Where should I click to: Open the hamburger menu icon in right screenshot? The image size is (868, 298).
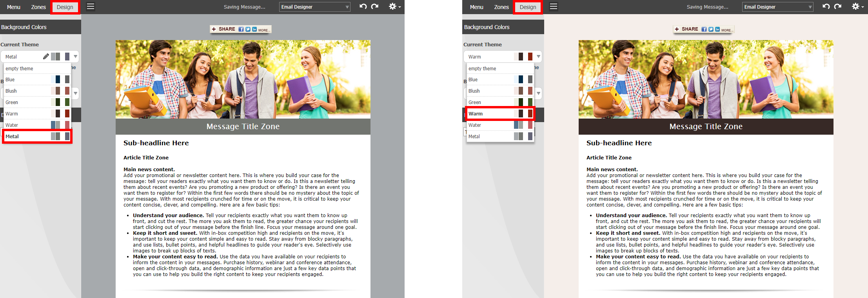tap(554, 7)
